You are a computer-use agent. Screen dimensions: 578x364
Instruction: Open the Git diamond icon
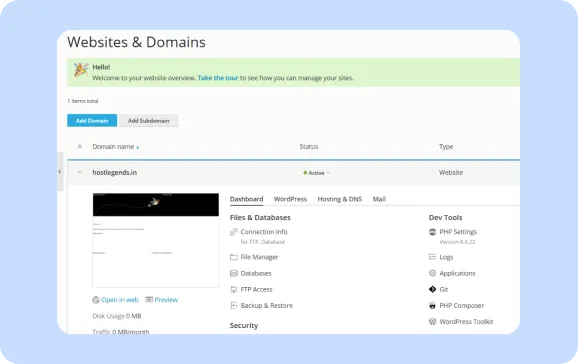point(432,290)
